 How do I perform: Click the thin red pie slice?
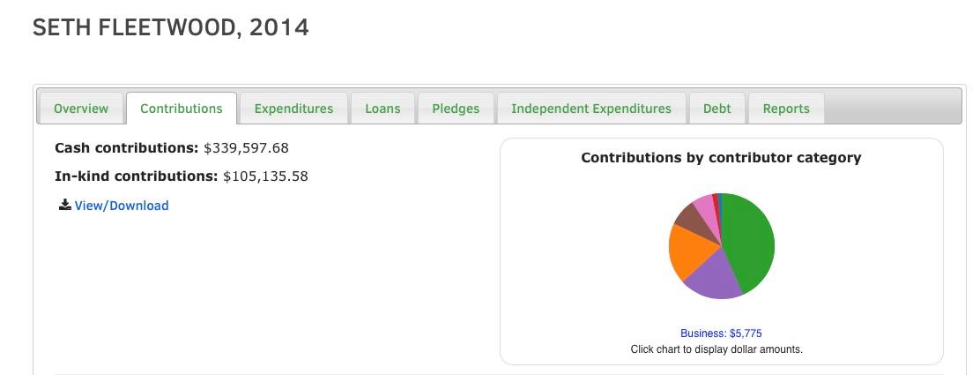[716, 199]
